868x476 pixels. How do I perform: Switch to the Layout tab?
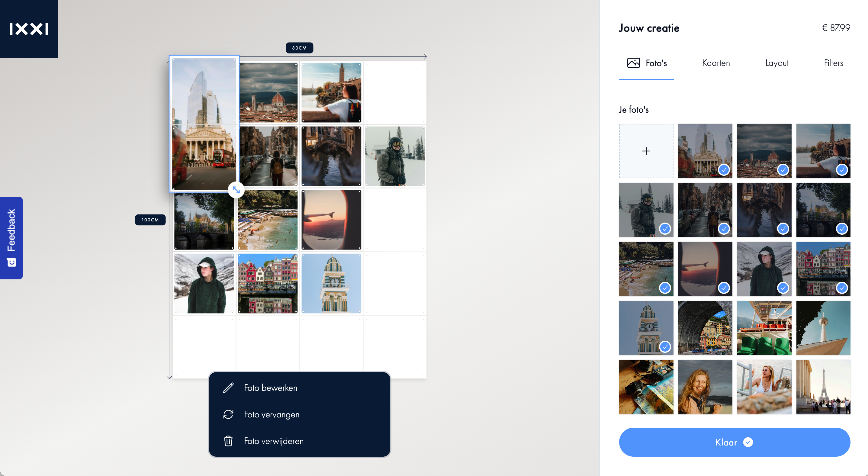pyautogui.click(x=777, y=63)
